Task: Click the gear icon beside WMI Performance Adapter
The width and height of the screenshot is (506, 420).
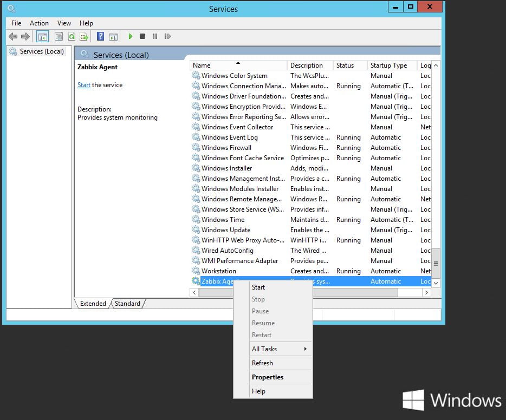Action: tap(196, 260)
